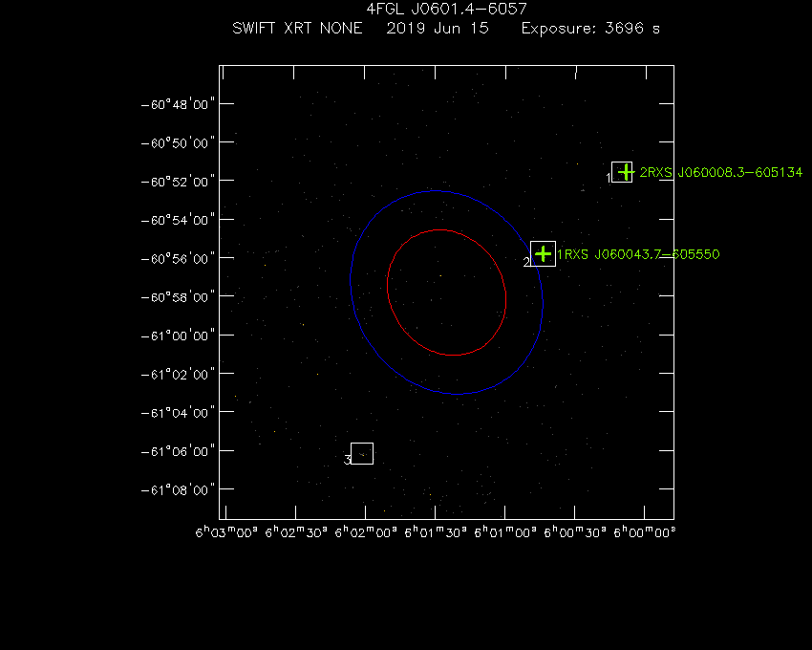Screen dimensions: 812x650
Task: Click the title text 4FGL J0601.4-6057
Action: click(446, 9)
